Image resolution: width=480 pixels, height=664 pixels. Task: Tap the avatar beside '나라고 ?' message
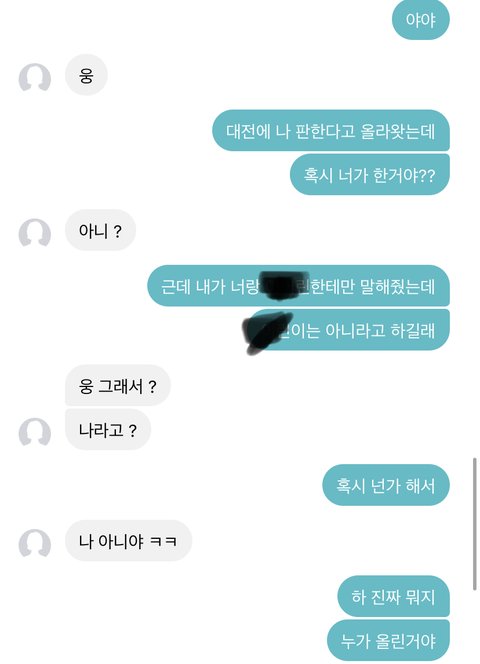coord(35,432)
